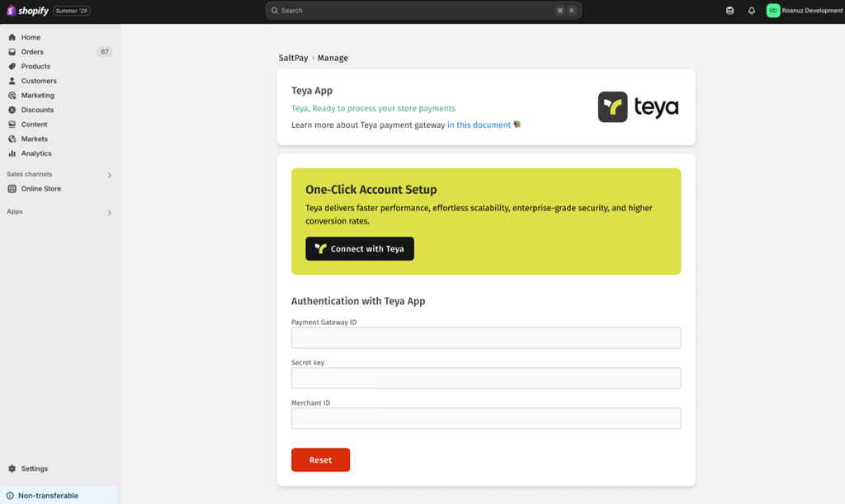Open the Orders menu item
The image size is (845, 504).
tap(32, 52)
